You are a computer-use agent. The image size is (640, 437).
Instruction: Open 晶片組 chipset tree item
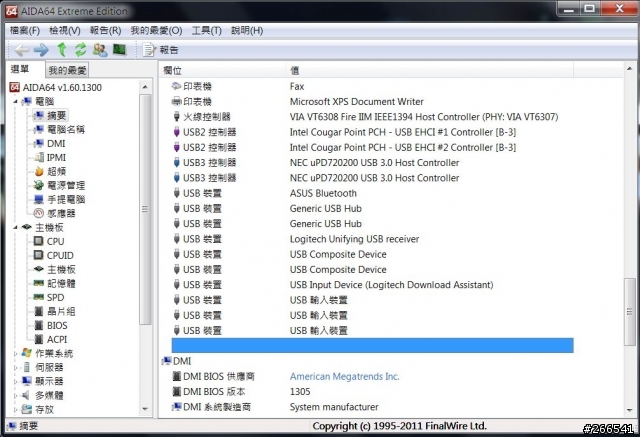tap(55, 311)
